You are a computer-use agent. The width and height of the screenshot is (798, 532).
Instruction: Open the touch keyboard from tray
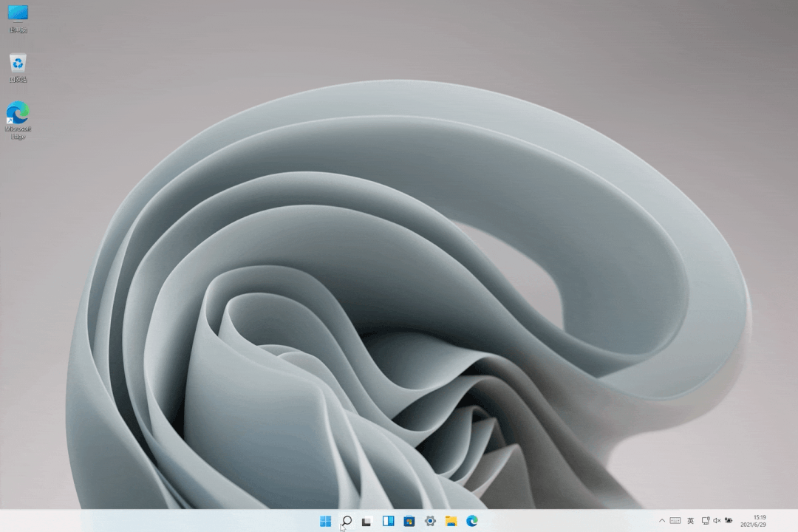coord(675,521)
